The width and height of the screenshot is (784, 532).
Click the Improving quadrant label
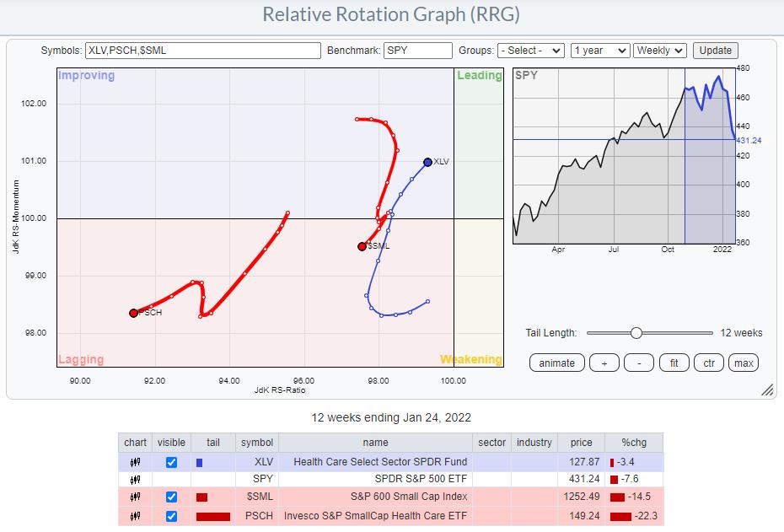(x=87, y=76)
